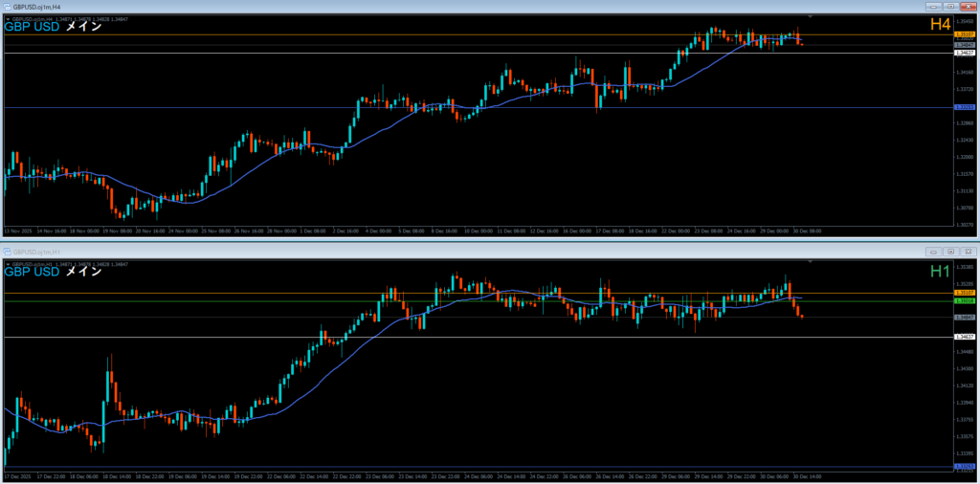This screenshot has height=484, width=980.
Task: Select the white 1.34637 price label in H1 chart
Action: tap(964, 337)
